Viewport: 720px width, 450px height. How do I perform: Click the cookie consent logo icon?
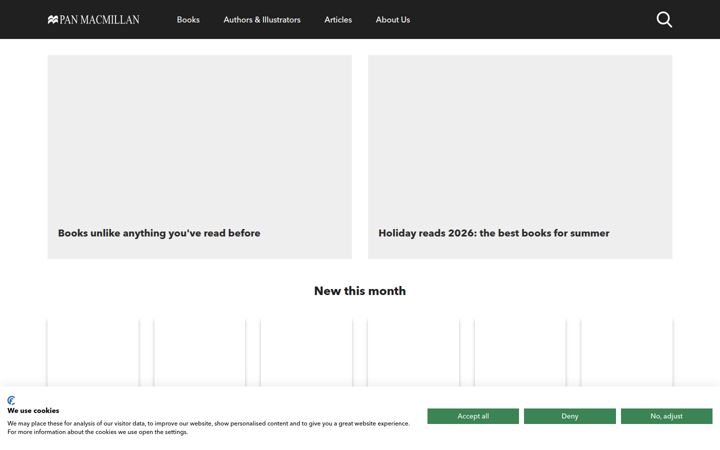pyautogui.click(x=11, y=400)
